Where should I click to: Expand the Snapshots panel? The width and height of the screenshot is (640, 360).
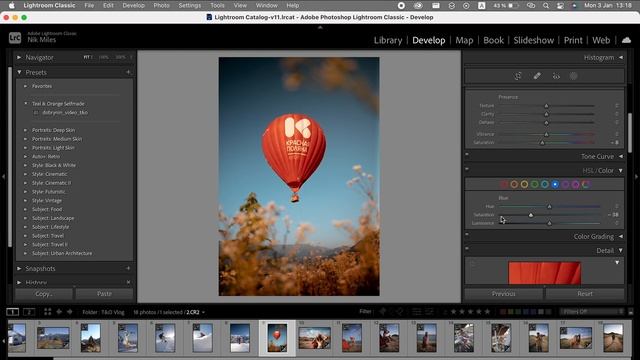pos(19,268)
